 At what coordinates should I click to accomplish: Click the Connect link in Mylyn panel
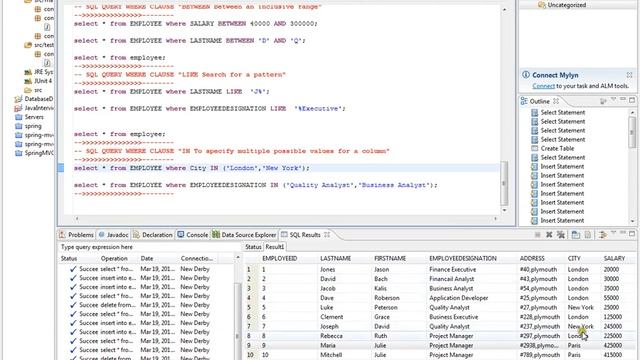click(x=544, y=86)
